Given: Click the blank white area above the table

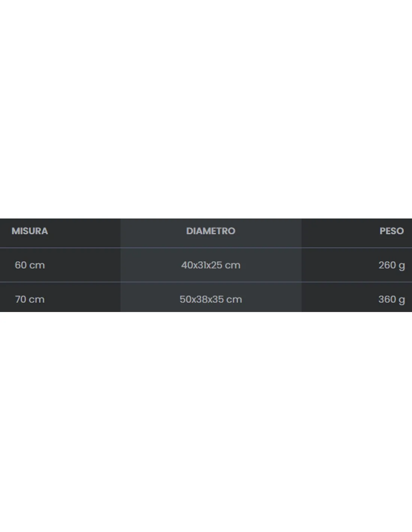Looking at the screenshot, I should pyautogui.click(x=206, y=109).
